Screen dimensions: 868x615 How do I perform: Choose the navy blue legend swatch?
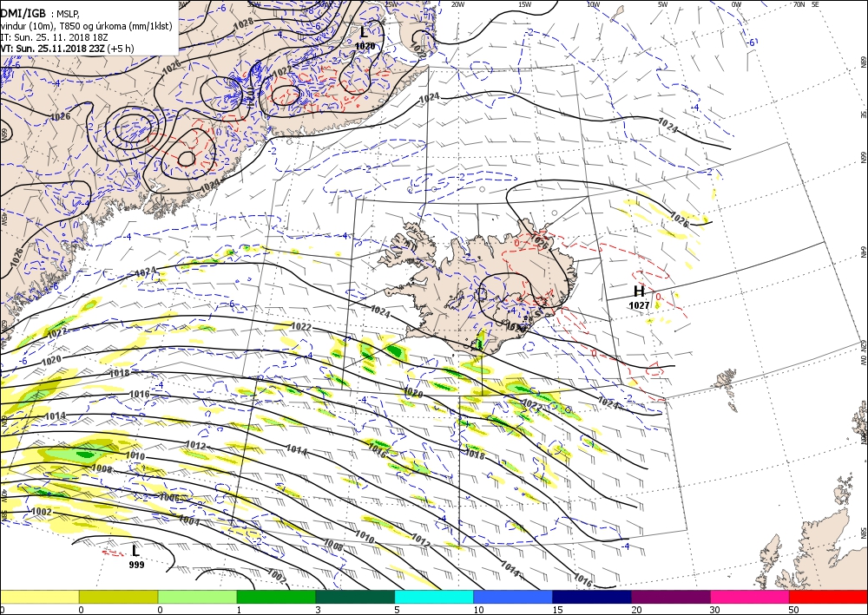coord(592,597)
